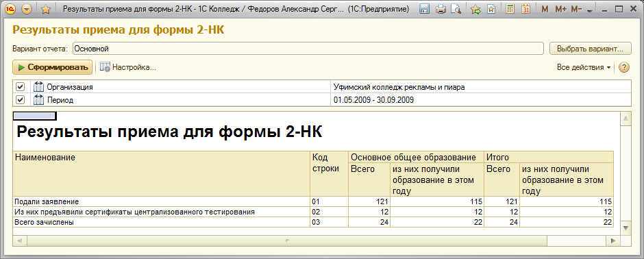
Task: Click the M- memory subtract button
Action: coord(577,9)
